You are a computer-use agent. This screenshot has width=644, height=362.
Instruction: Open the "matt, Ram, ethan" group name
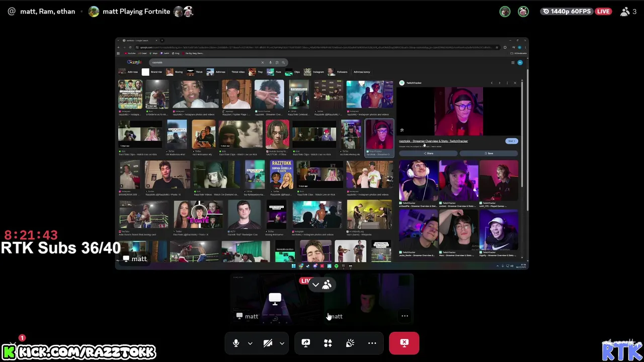[x=47, y=11]
